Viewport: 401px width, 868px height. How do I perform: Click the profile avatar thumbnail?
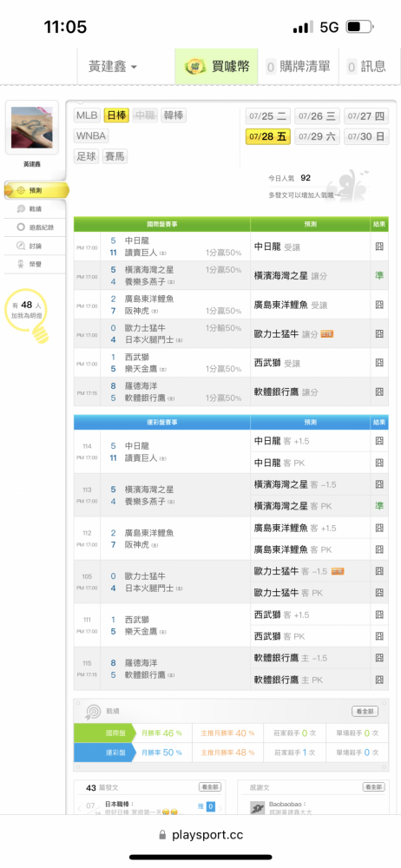tap(31, 128)
